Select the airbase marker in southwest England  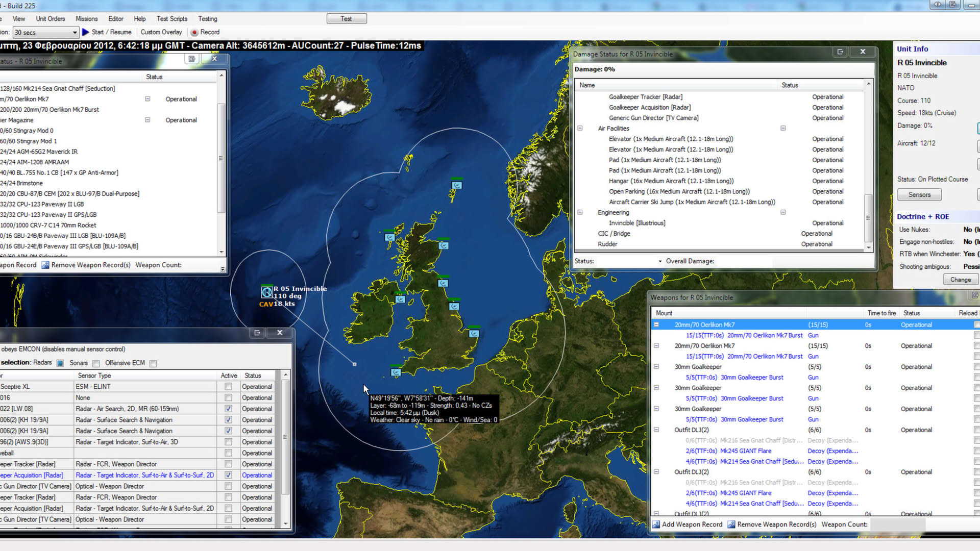[396, 372]
